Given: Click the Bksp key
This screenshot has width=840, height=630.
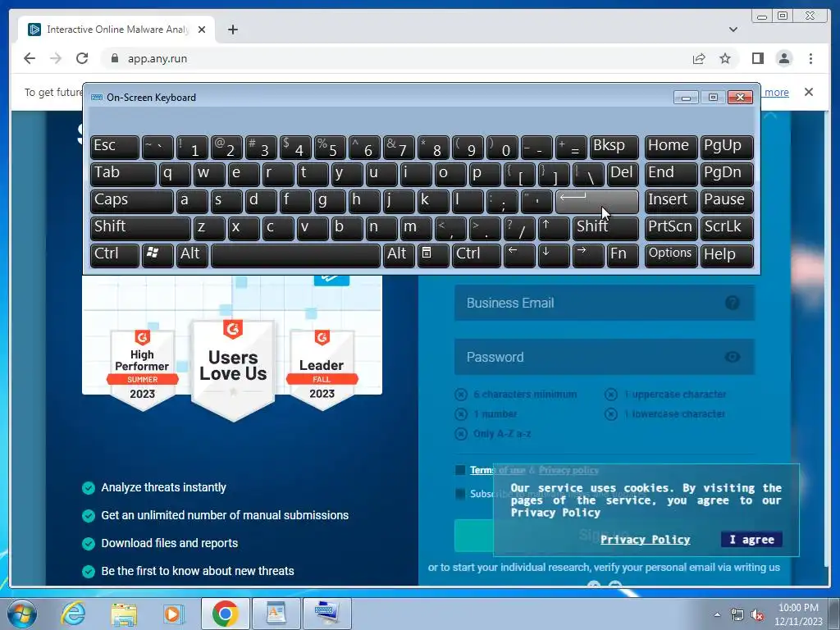Looking at the screenshot, I should (x=614, y=147).
